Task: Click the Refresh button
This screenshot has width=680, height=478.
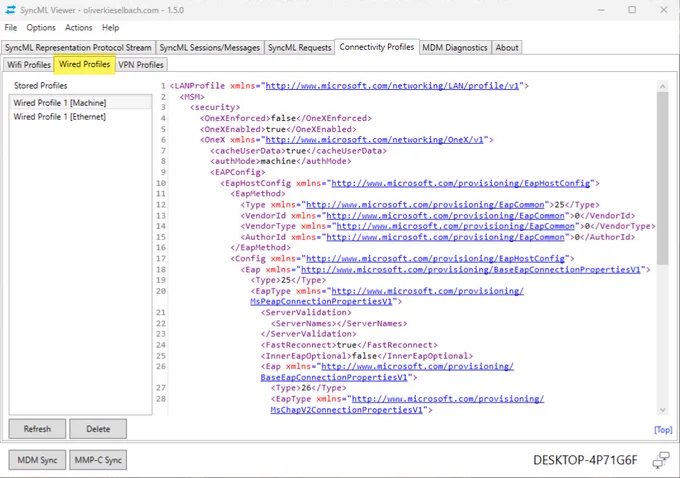Action: click(37, 429)
